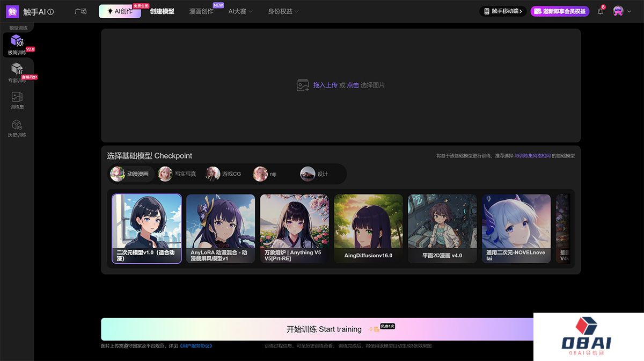Select the 设计 category tab
The image size is (644, 361).
coord(314,174)
